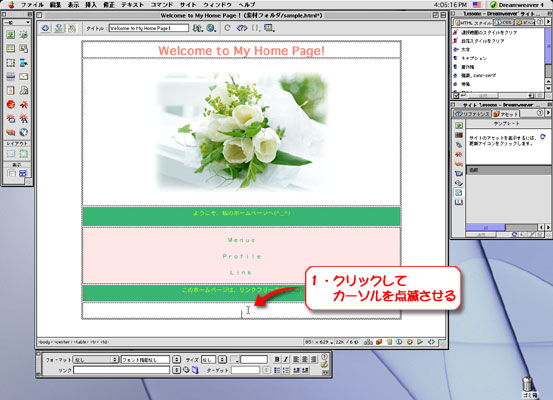The image size is (553, 400).
Task: Switch to the アセット tab
Action: pos(506,114)
